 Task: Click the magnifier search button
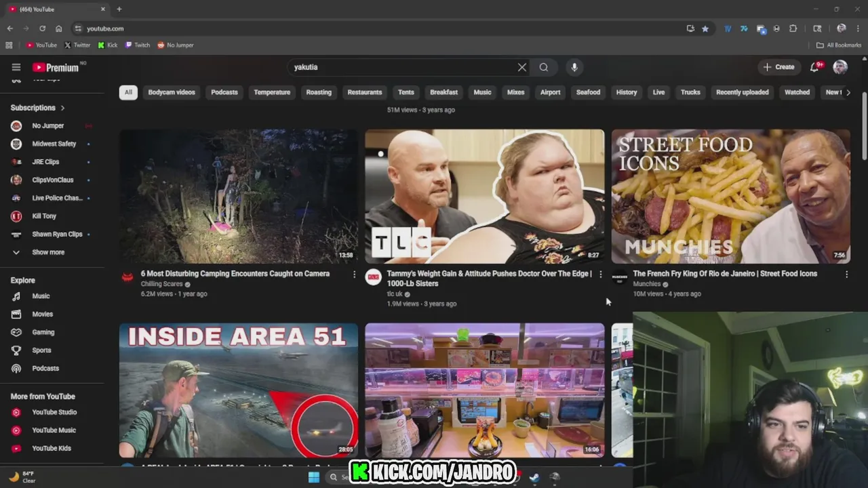(544, 67)
